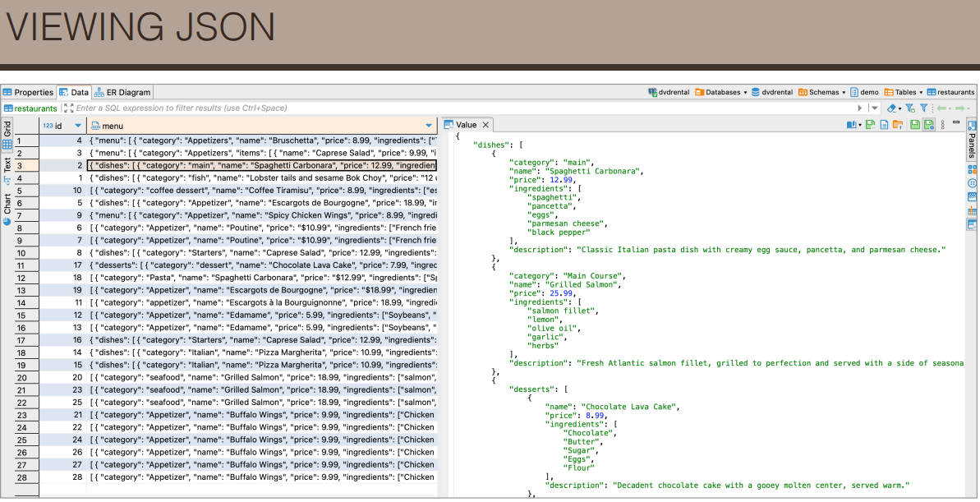Click the id column header

point(62,126)
